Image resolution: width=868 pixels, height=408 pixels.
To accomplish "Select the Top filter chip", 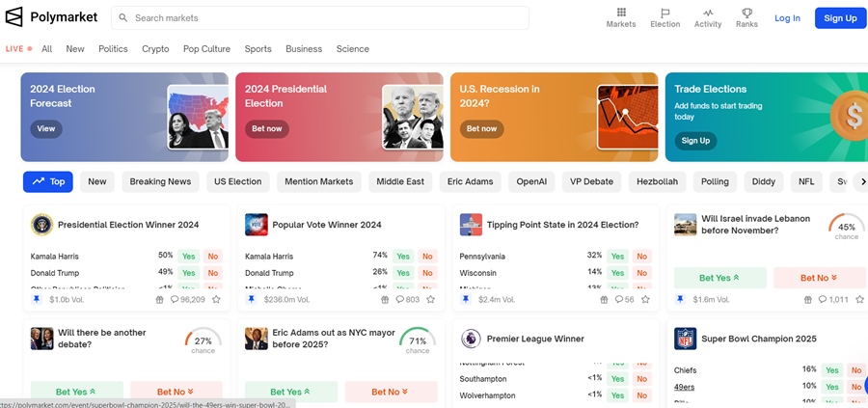I will point(48,181).
